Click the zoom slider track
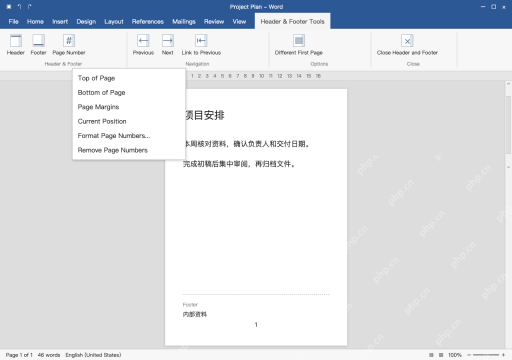Viewport: 512px width, 360px height. pyautogui.click(x=486, y=355)
